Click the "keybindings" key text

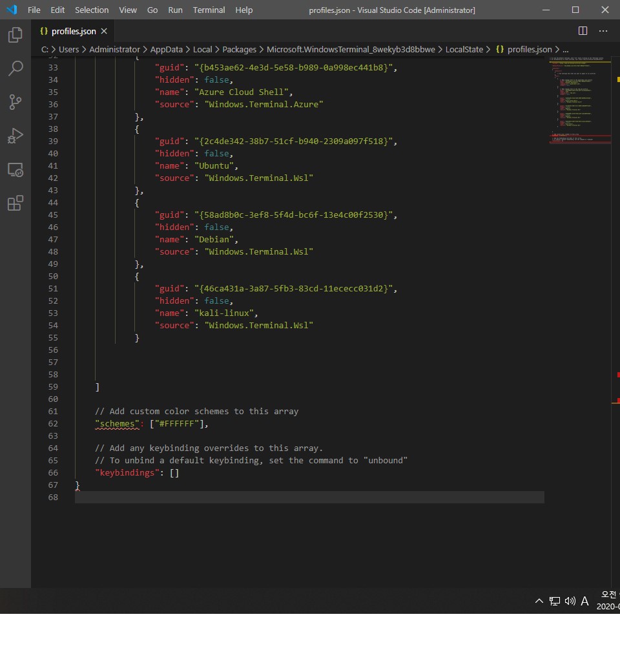click(127, 473)
